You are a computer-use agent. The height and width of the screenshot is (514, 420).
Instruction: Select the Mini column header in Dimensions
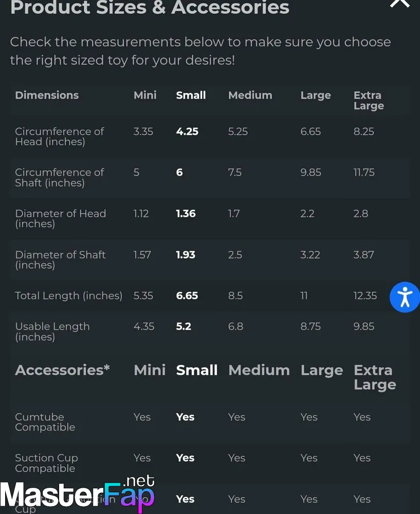pos(145,96)
